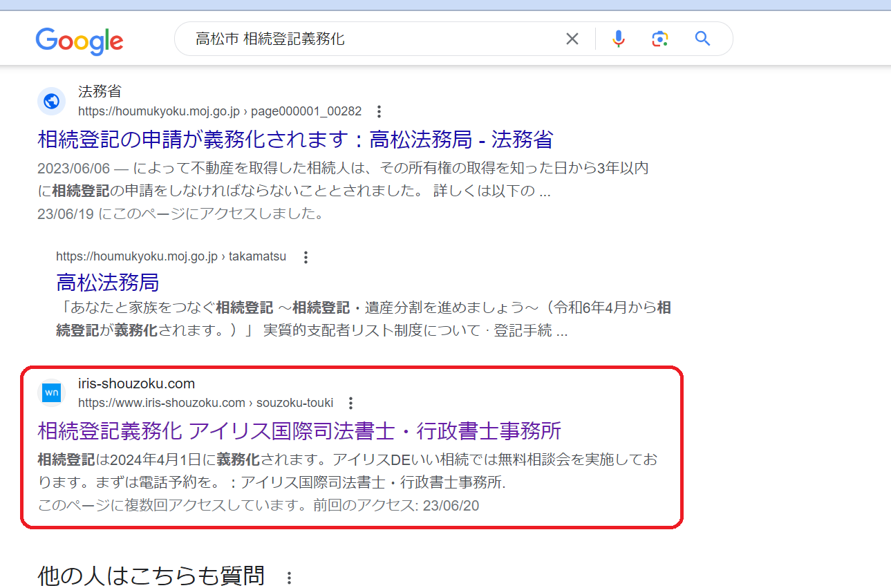
Task: Open 相続登記の申請が義務化されます：高松法務局 result
Action: [295, 140]
